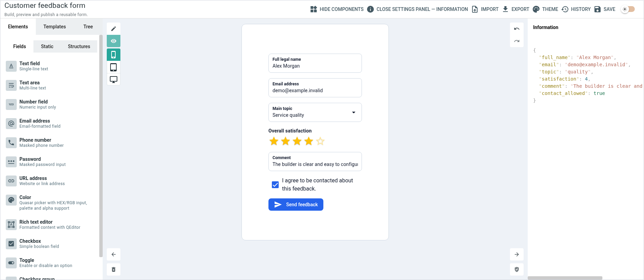
Task: Select the tablet viewport icon
Action: pyautogui.click(x=114, y=67)
